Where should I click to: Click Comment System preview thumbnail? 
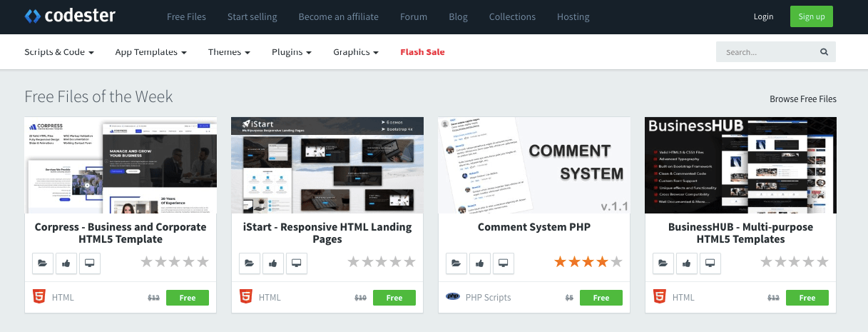pos(534,165)
